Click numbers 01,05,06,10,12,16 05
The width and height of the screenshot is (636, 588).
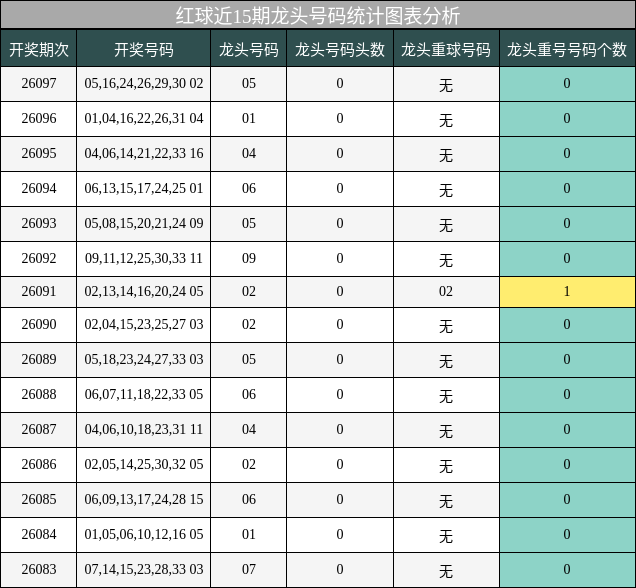click(144, 534)
